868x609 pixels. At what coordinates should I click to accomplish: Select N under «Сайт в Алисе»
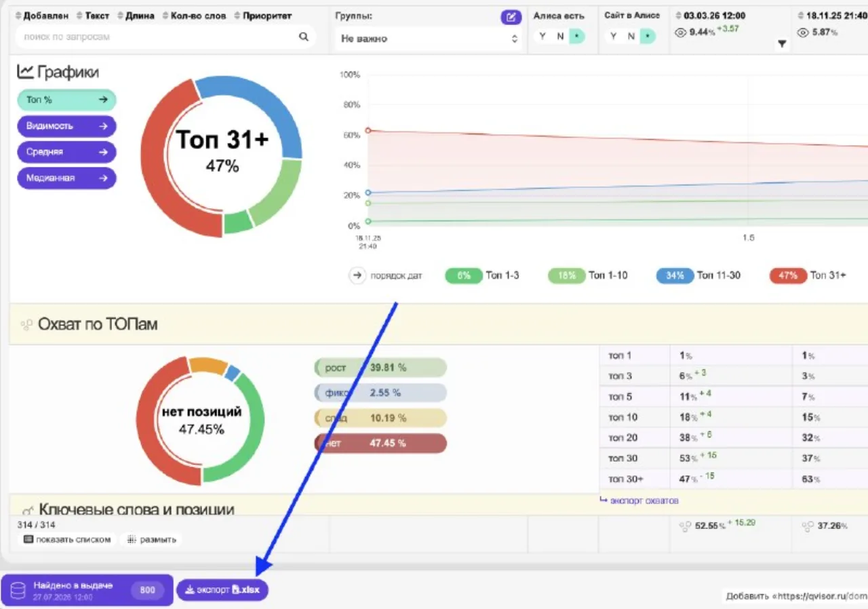631,37
